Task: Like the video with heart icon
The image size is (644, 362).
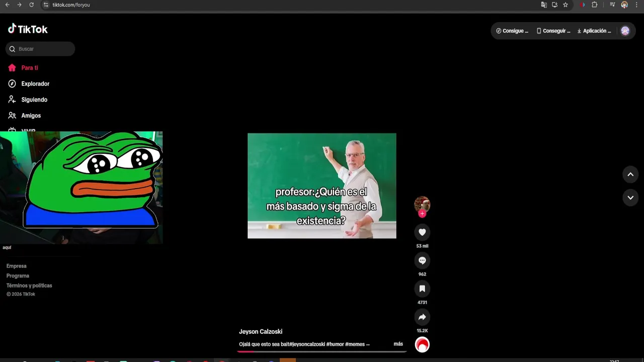Action: (x=422, y=232)
